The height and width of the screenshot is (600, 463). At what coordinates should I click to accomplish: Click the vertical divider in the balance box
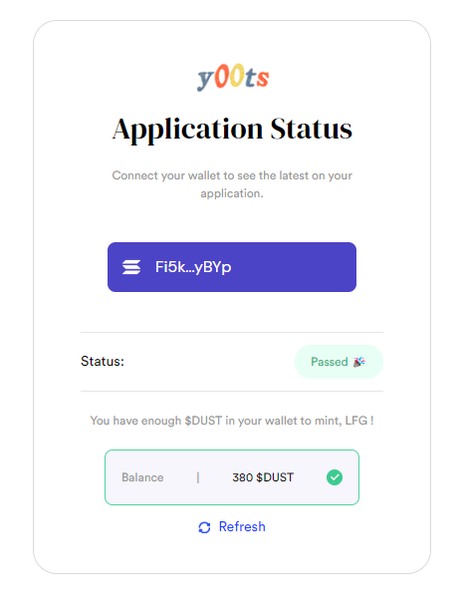click(x=198, y=477)
